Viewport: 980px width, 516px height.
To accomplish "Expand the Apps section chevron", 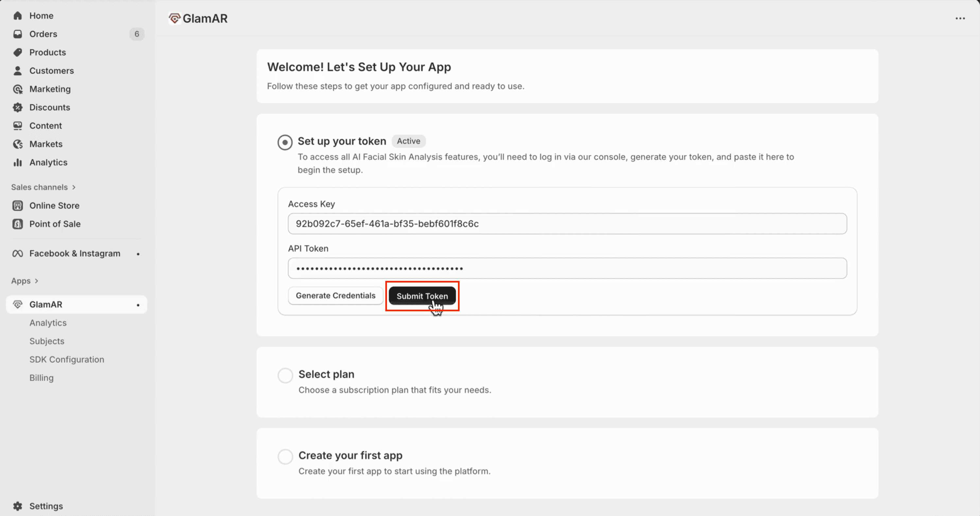I will 37,281.
